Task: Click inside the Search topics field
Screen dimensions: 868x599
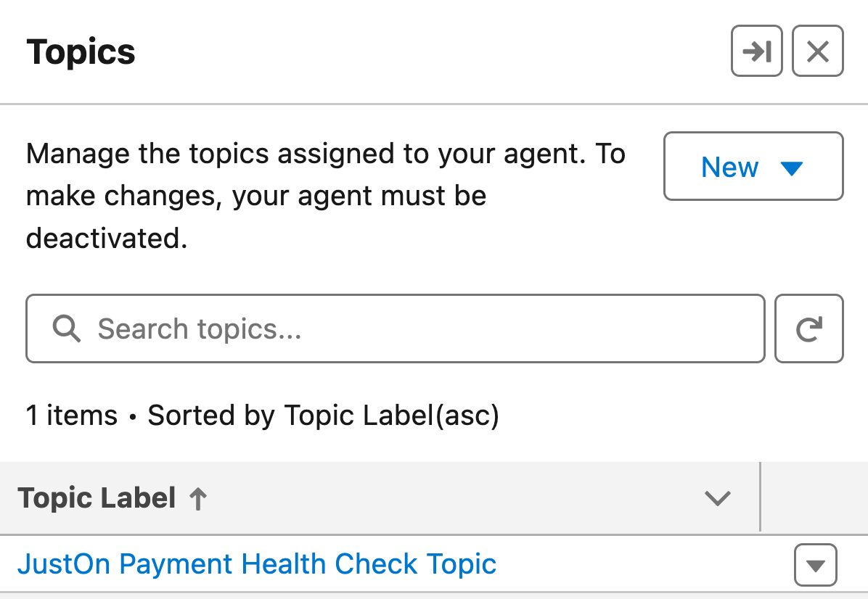Action: tap(290, 329)
